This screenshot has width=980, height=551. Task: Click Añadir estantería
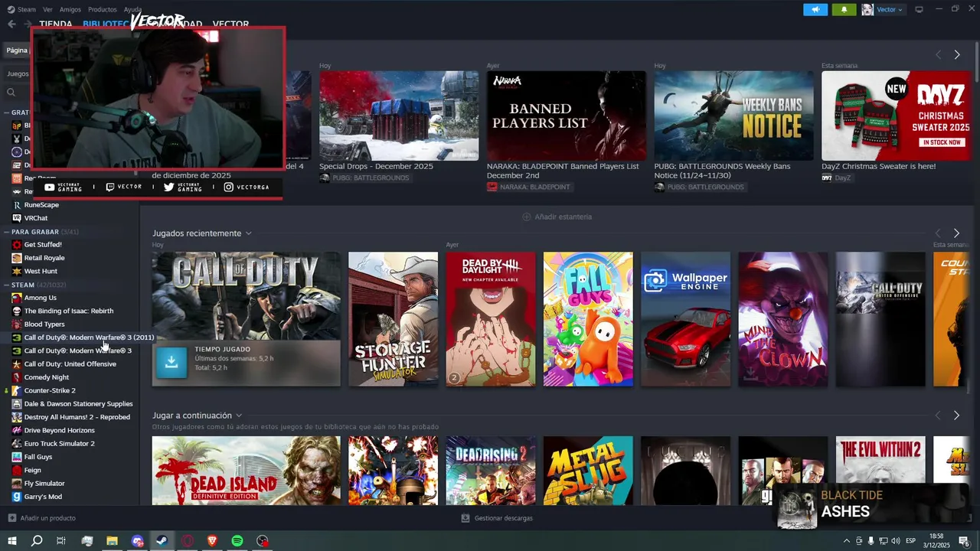click(563, 217)
